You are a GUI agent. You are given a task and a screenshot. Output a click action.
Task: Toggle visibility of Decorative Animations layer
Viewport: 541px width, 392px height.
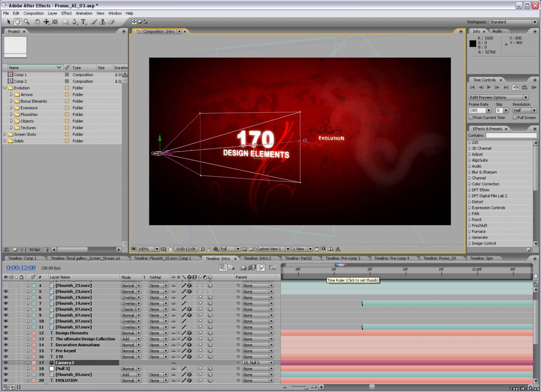point(5,345)
